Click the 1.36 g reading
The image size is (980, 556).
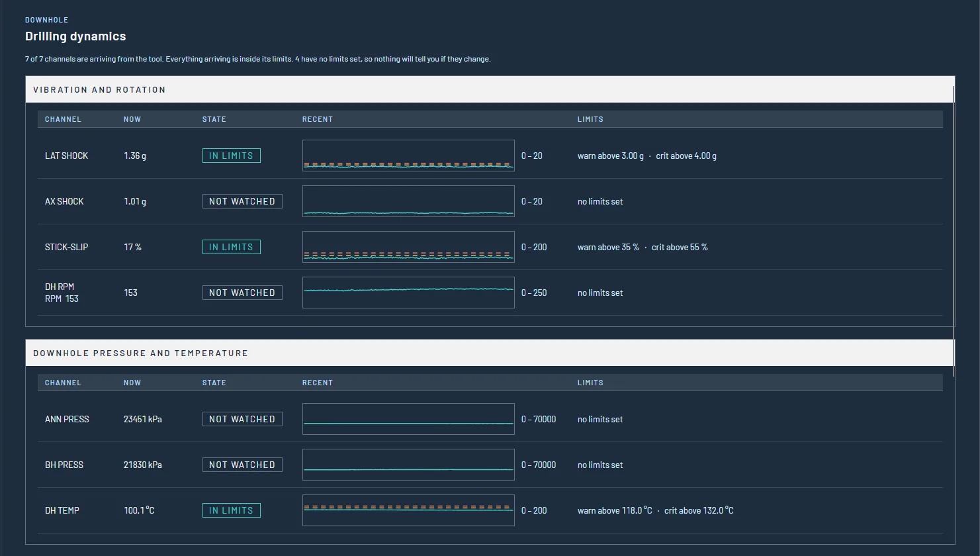pos(135,156)
